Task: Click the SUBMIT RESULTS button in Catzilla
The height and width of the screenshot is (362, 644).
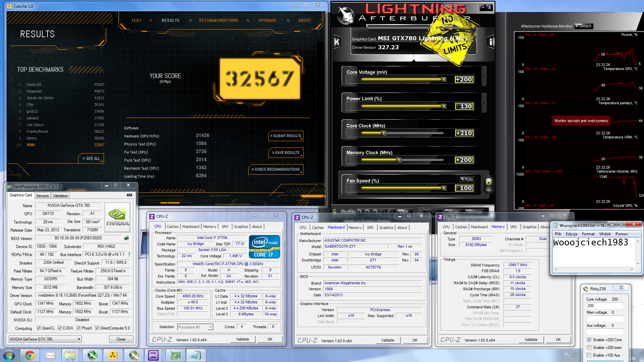Action: [286, 136]
